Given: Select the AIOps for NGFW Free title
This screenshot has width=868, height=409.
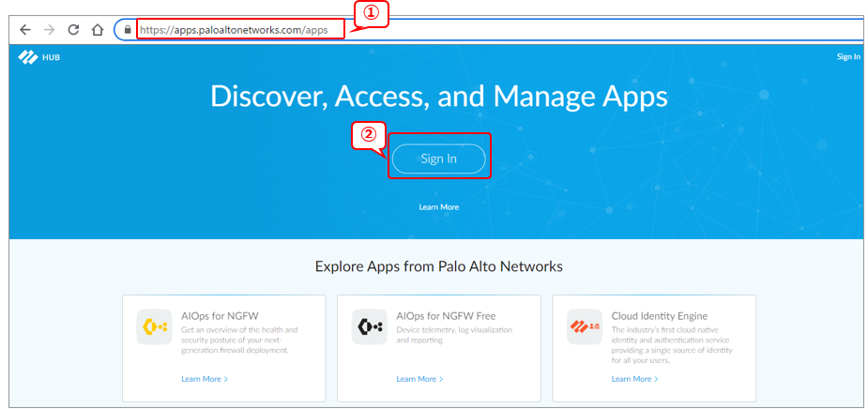Looking at the screenshot, I should tap(446, 316).
